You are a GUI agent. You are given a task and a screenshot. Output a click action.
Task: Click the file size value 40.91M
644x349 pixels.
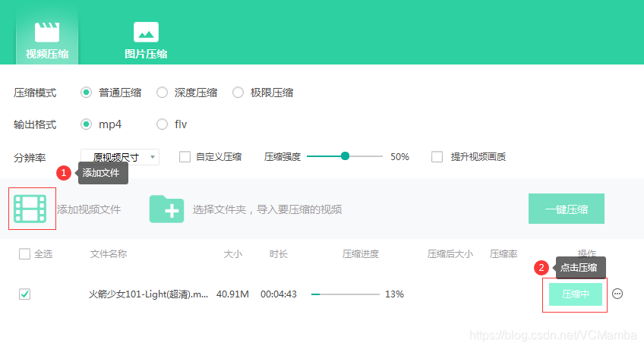tap(232, 294)
